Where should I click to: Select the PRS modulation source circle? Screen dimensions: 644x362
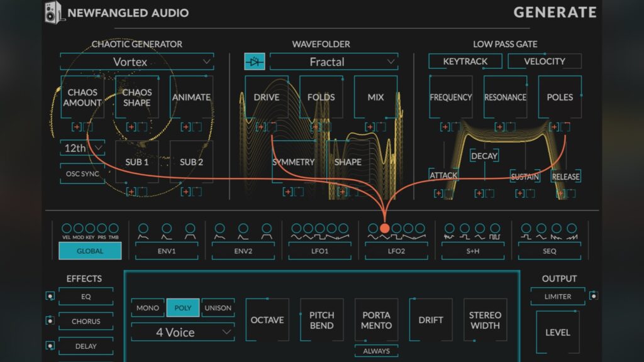102,228
